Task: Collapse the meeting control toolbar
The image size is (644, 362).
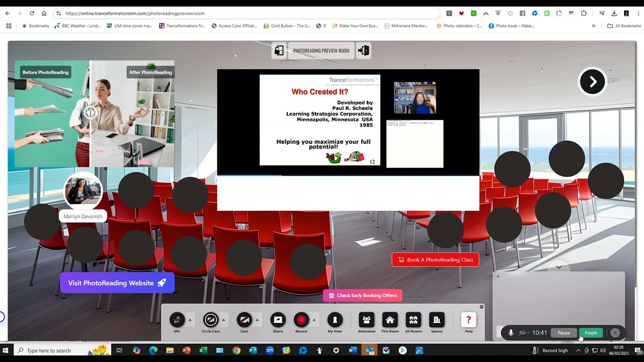Action: tap(481, 307)
